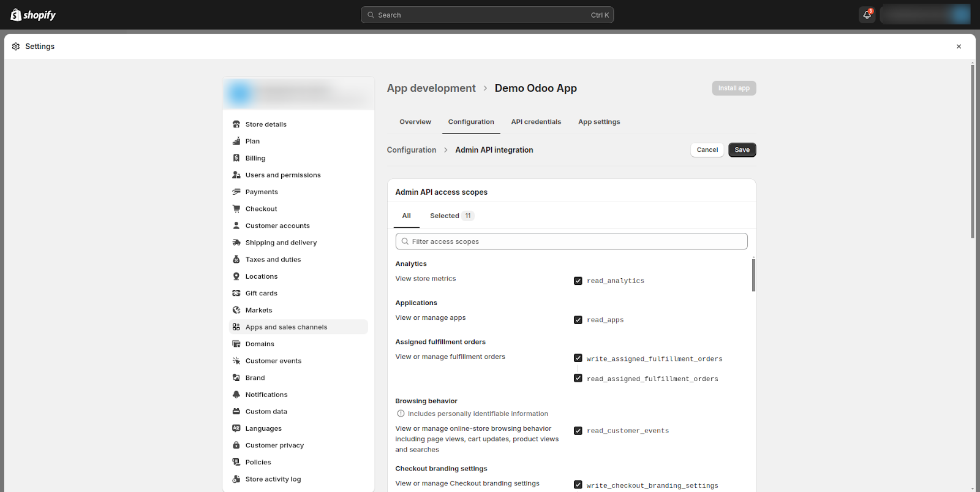The image size is (980, 492).
Task: Click the Notifications bell sidebar icon
Action: [236, 395]
